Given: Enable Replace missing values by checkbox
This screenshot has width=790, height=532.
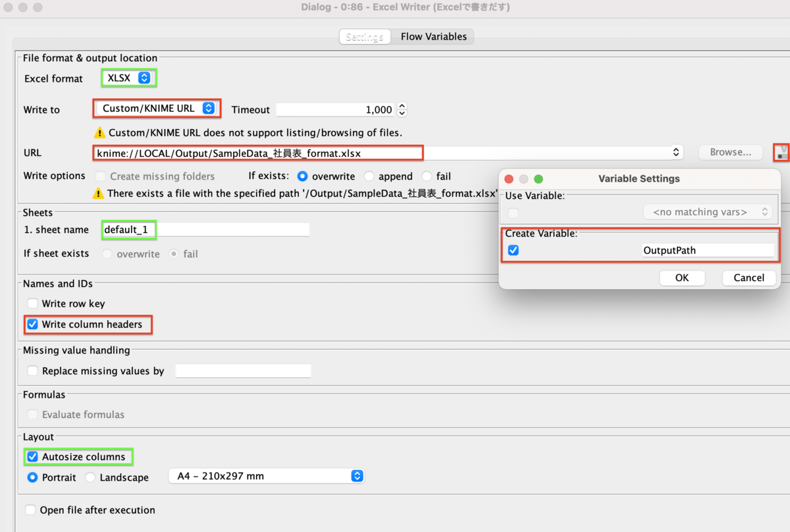Looking at the screenshot, I should point(32,371).
